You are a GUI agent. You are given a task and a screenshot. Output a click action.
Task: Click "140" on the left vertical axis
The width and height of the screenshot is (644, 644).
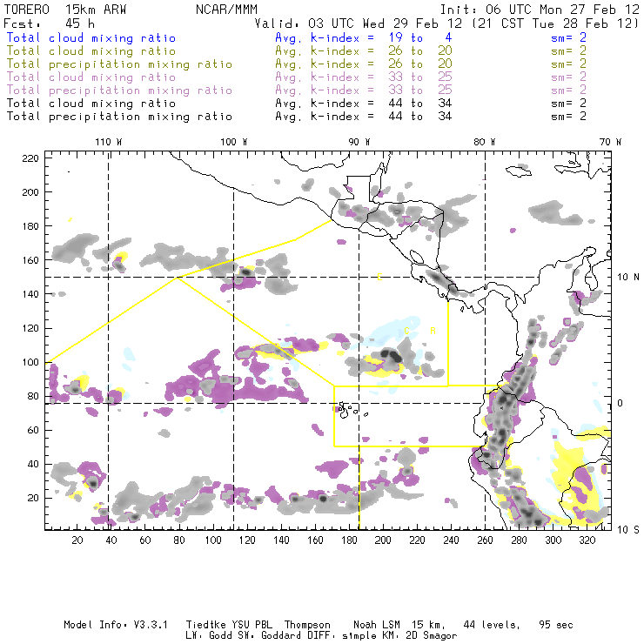click(x=30, y=294)
